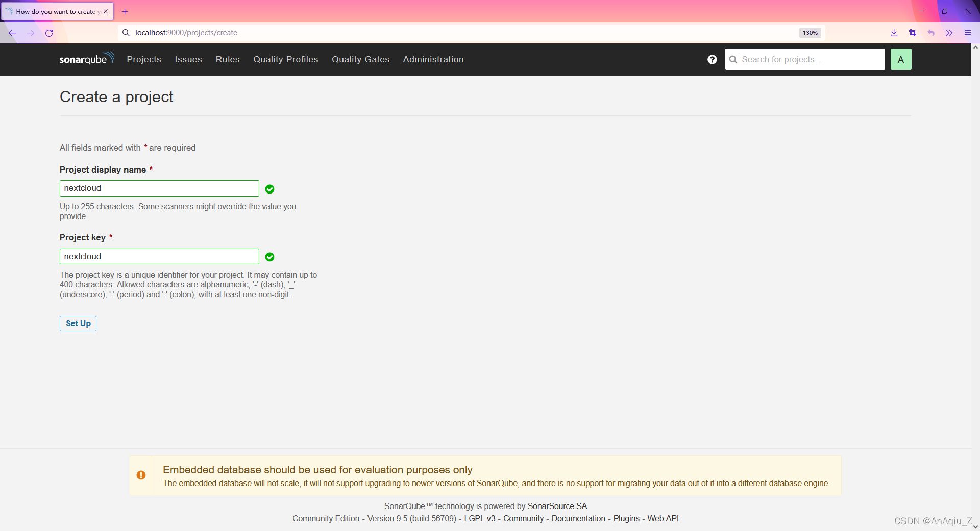The width and height of the screenshot is (980, 531).
Task: Open the help question mark icon
Action: point(712,59)
